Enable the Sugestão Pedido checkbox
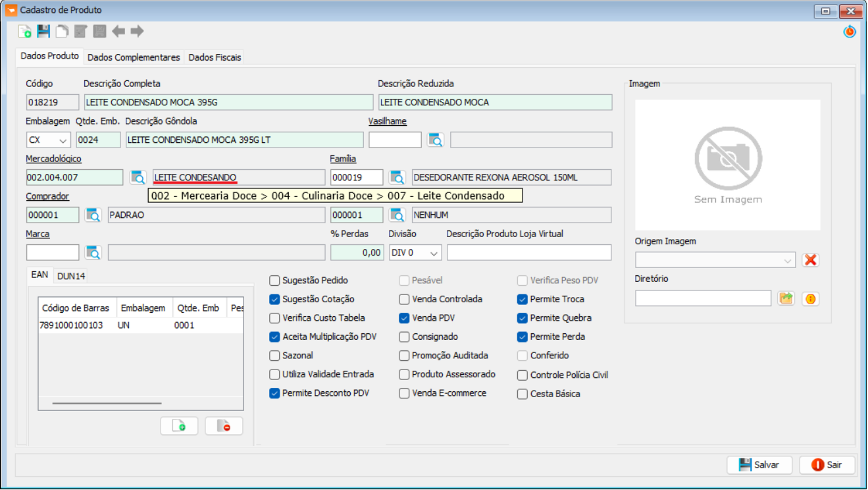Screen dimensions: 868x490 coord(275,281)
